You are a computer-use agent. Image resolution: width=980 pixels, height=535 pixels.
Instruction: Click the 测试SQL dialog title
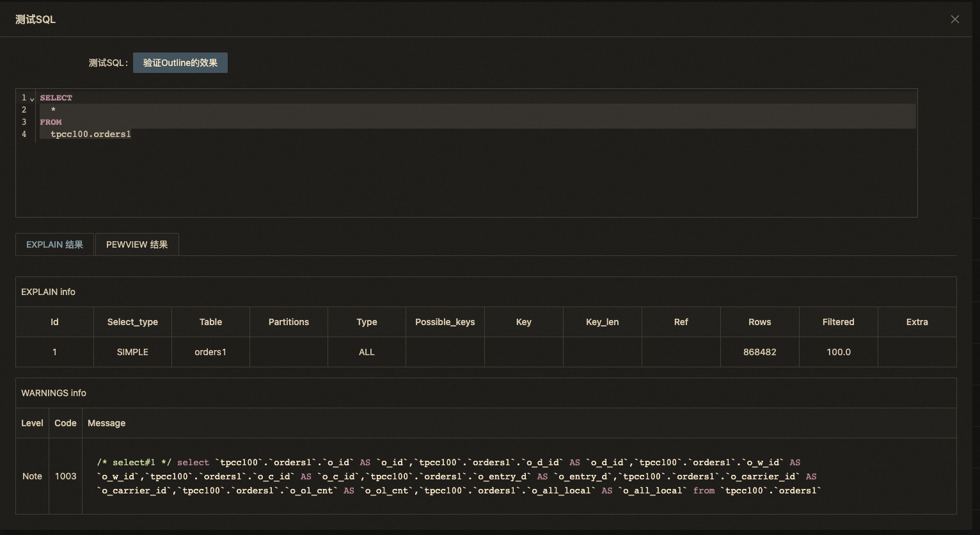[x=35, y=20]
